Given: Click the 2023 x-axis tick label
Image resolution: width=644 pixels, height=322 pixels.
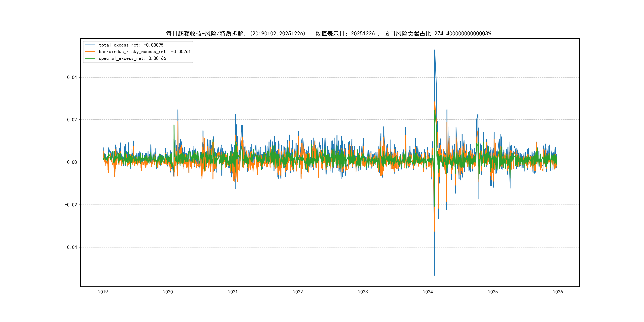Looking at the screenshot, I should (363, 292).
